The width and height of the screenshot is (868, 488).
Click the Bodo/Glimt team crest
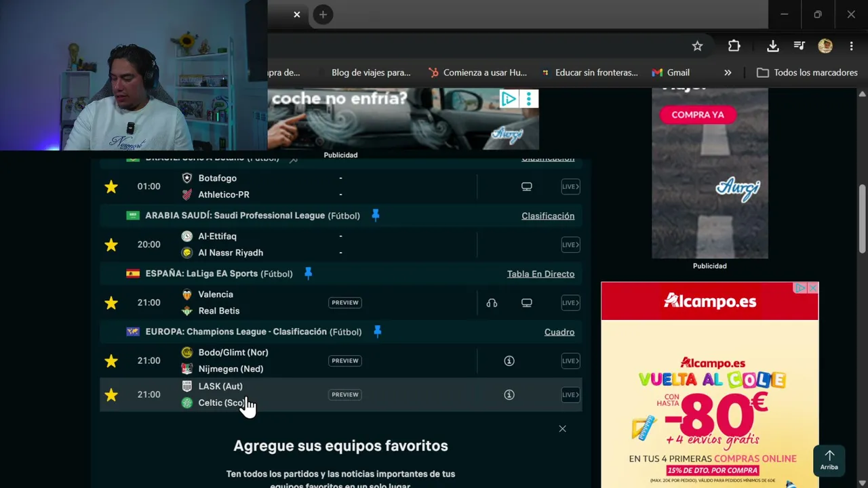click(187, 352)
